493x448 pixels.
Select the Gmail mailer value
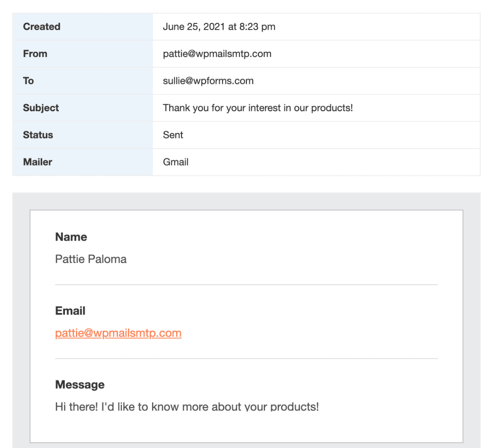[175, 162]
